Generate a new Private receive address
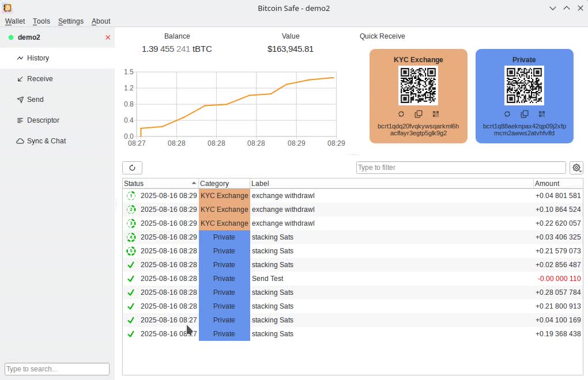 coord(507,115)
